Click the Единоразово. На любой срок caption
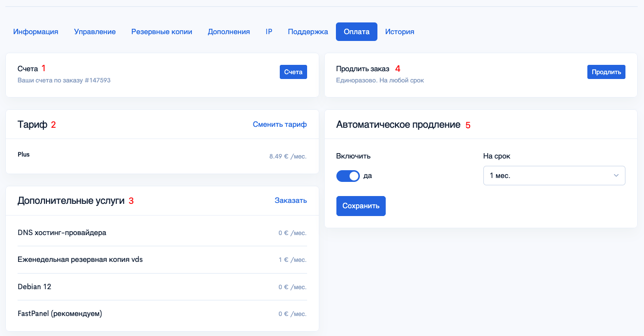 click(x=380, y=80)
